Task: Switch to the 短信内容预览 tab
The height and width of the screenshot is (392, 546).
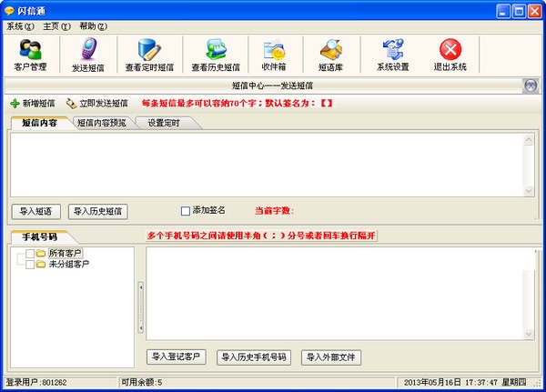Action: [101, 123]
